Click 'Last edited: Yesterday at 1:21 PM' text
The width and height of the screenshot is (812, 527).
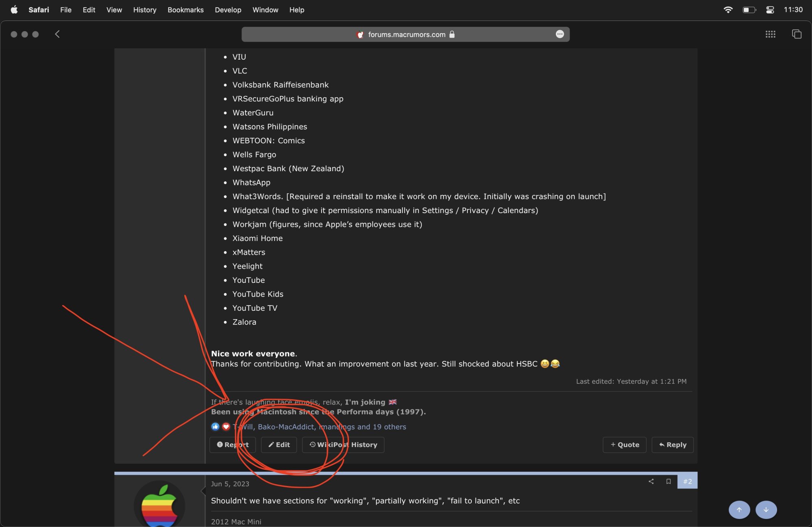coord(631,381)
